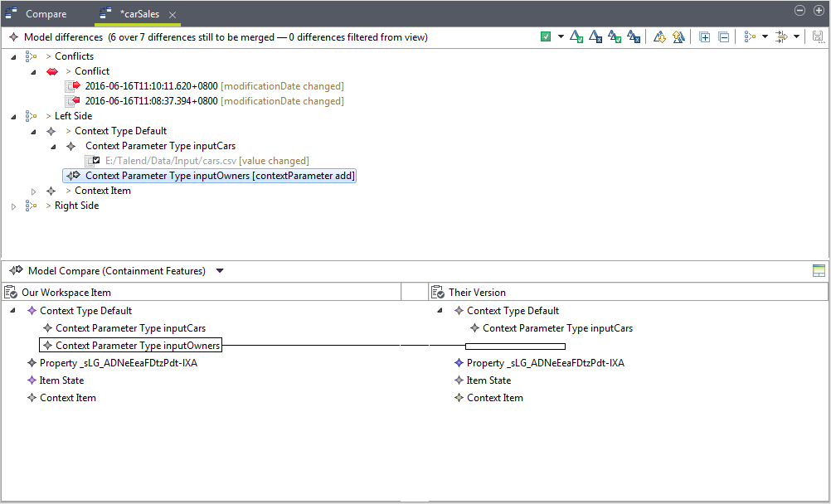Image resolution: width=831 pixels, height=504 pixels.
Task: Expand all differences in the tree
Action: click(705, 36)
